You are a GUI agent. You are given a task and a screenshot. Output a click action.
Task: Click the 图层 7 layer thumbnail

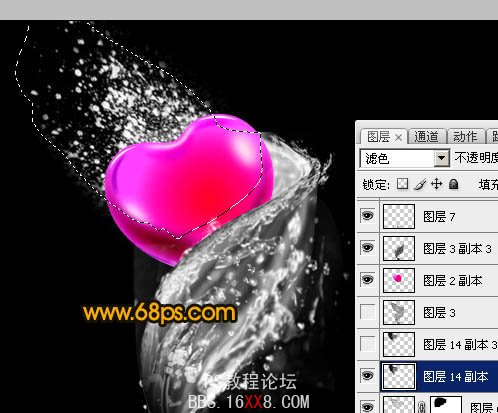click(x=399, y=216)
